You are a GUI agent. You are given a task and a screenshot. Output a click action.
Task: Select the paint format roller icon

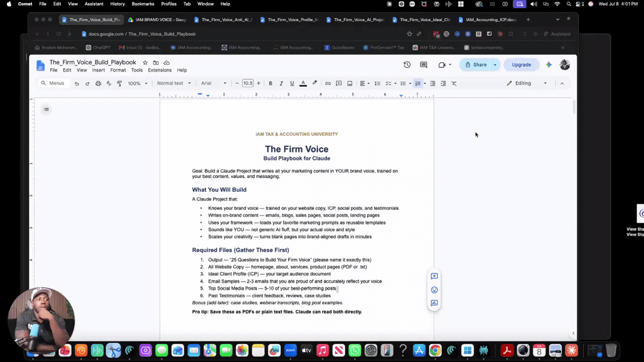[x=119, y=84]
